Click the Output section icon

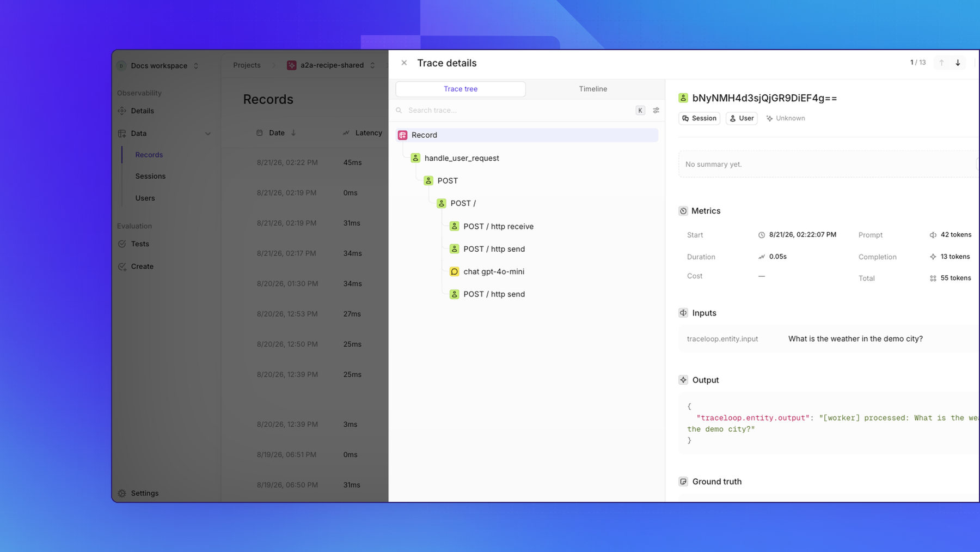683,380
